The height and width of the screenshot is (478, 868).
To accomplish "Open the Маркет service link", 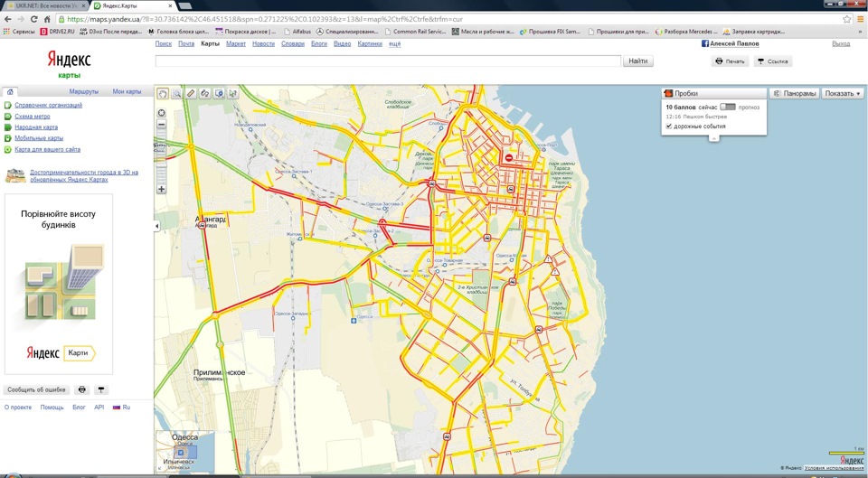I will click(x=236, y=43).
